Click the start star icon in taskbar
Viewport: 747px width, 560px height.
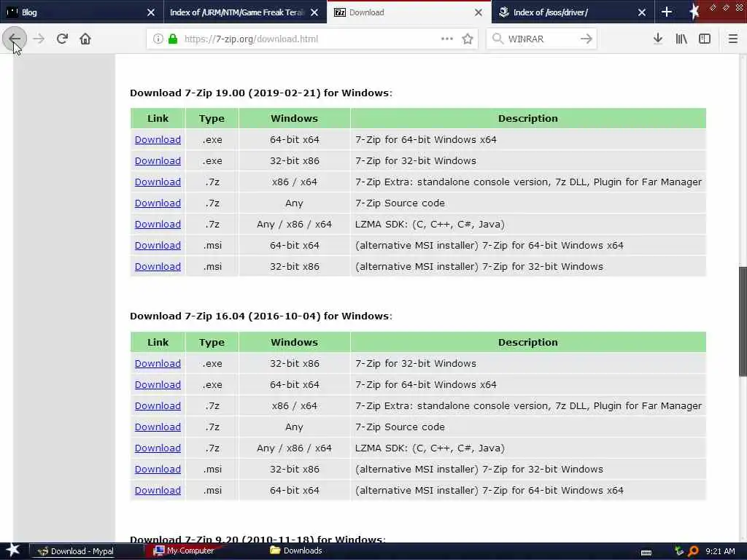[x=13, y=551]
